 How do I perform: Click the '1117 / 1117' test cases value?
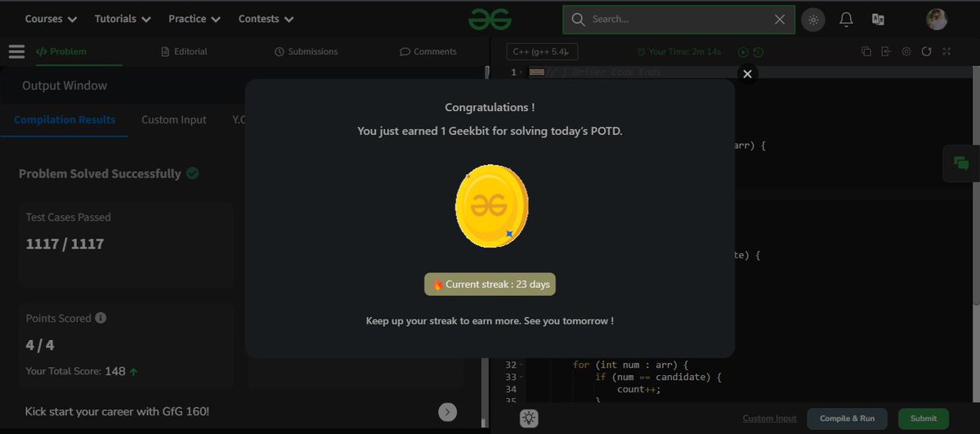click(65, 244)
